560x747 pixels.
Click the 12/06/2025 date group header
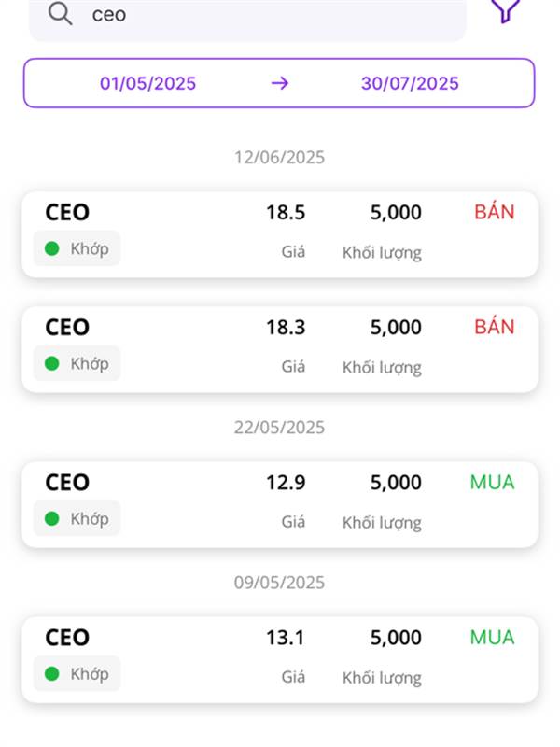tap(279, 157)
